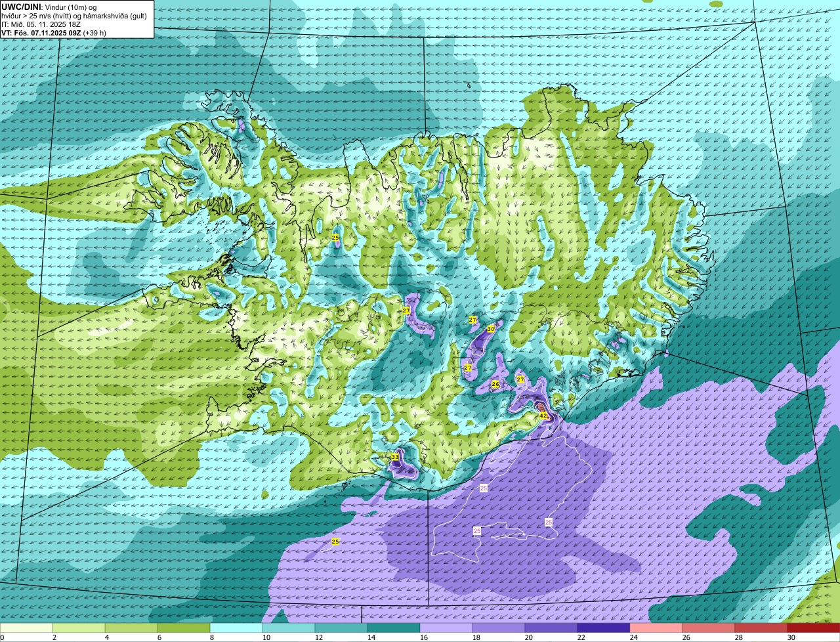Screen dimensions: 840x642
Task: Select the 26–28 m/s coral swatch
Action: tap(709, 628)
